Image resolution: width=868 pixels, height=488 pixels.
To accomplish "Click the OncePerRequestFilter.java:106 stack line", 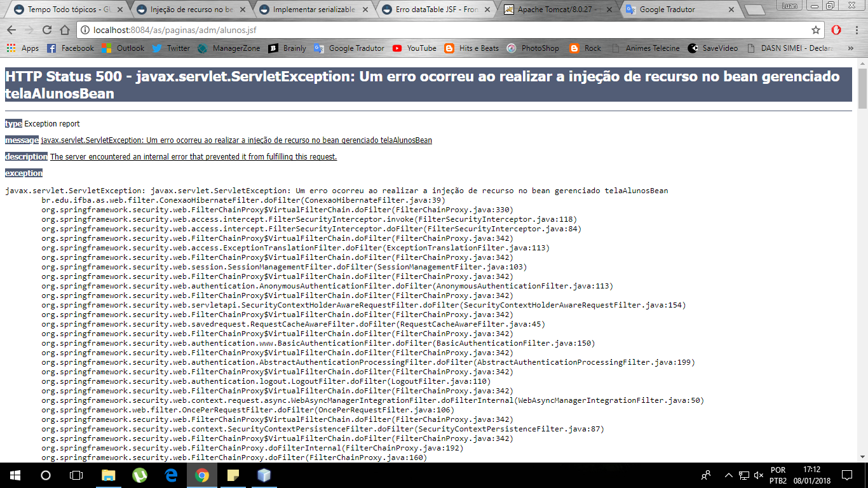I will click(x=248, y=410).
